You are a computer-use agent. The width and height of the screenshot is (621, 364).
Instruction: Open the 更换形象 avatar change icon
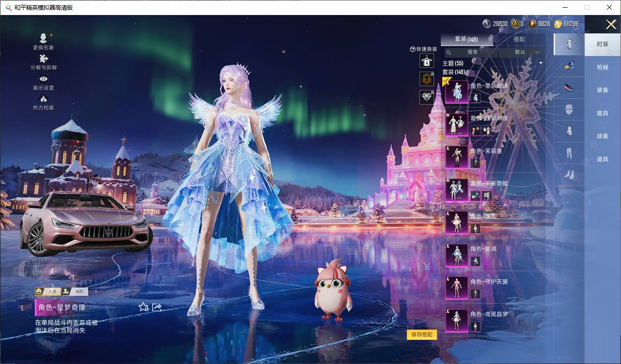click(x=43, y=38)
